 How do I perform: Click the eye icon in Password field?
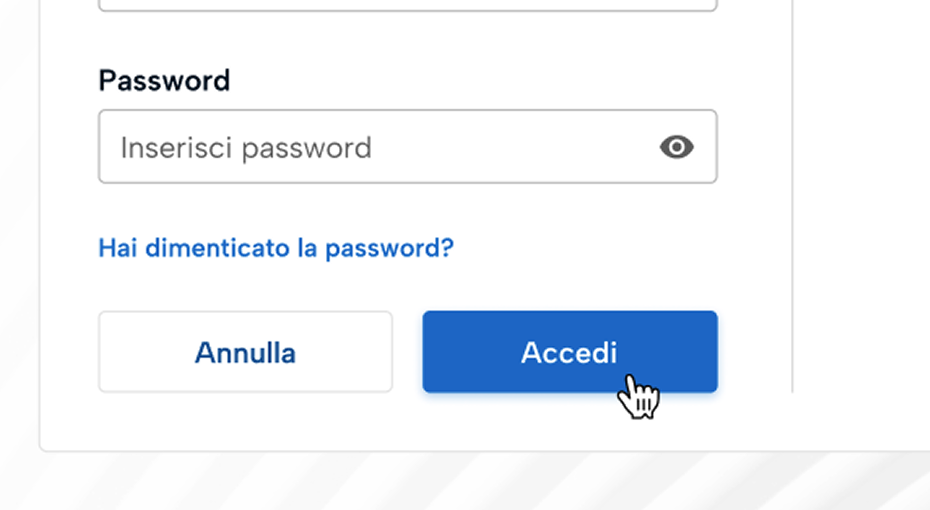(677, 148)
